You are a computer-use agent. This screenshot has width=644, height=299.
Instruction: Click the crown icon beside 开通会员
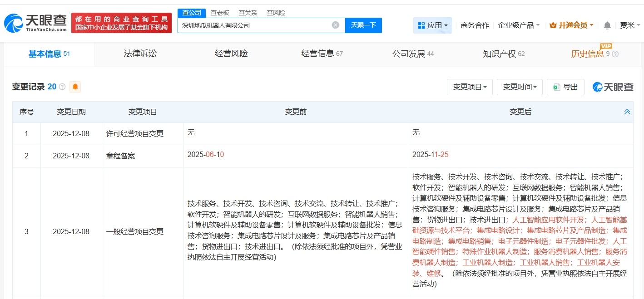point(554,25)
